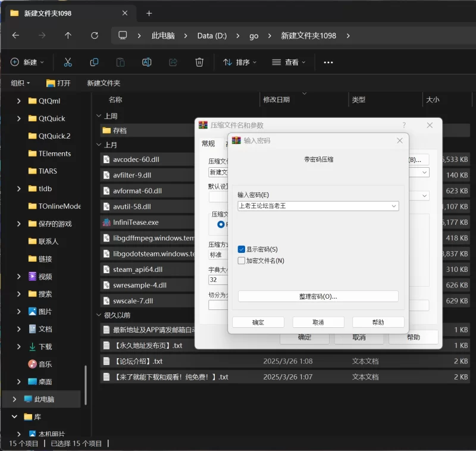The height and width of the screenshot is (451, 476).
Task: Expand the QtQml folder in sidebar
Action: click(x=19, y=101)
